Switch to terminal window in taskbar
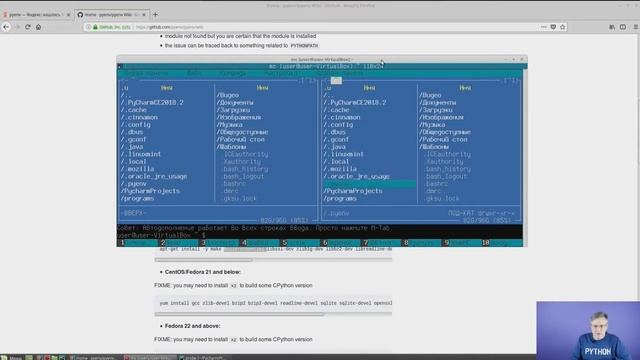Viewport: 640px width, 360px height. [x=149, y=358]
